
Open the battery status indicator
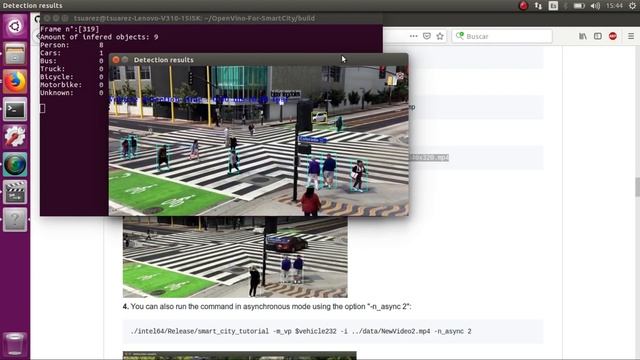[x=579, y=6]
